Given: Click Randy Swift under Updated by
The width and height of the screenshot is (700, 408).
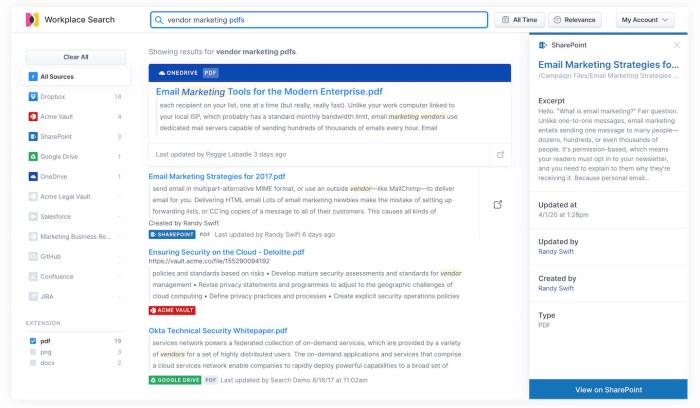Looking at the screenshot, I should point(556,251).
